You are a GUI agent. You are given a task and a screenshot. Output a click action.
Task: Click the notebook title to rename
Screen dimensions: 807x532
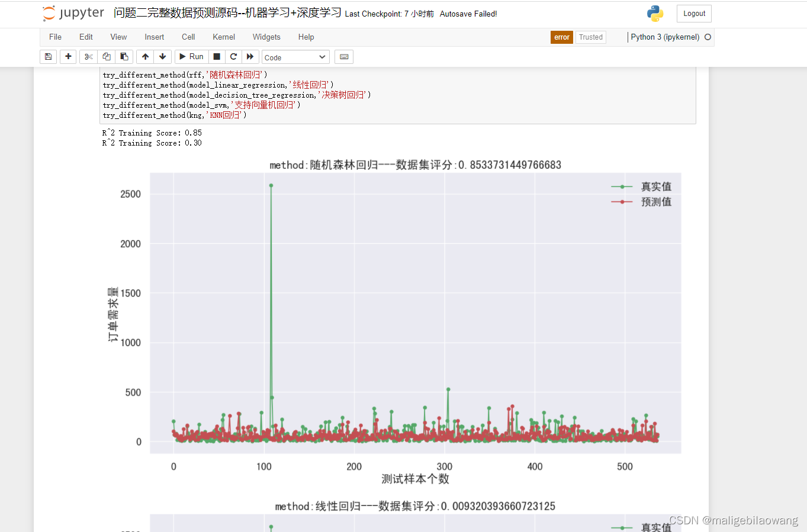[227, 13]
